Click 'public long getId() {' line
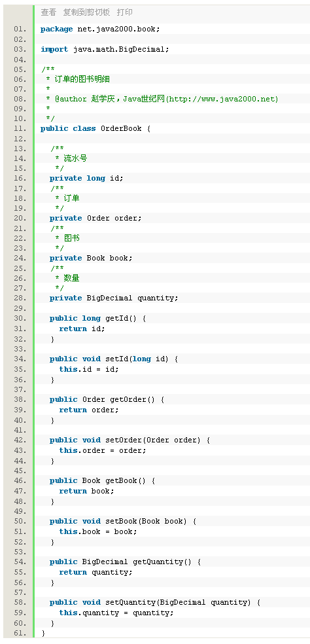This screenshot has width=310, height=644. pyautogui.click(x=97, y=318)
